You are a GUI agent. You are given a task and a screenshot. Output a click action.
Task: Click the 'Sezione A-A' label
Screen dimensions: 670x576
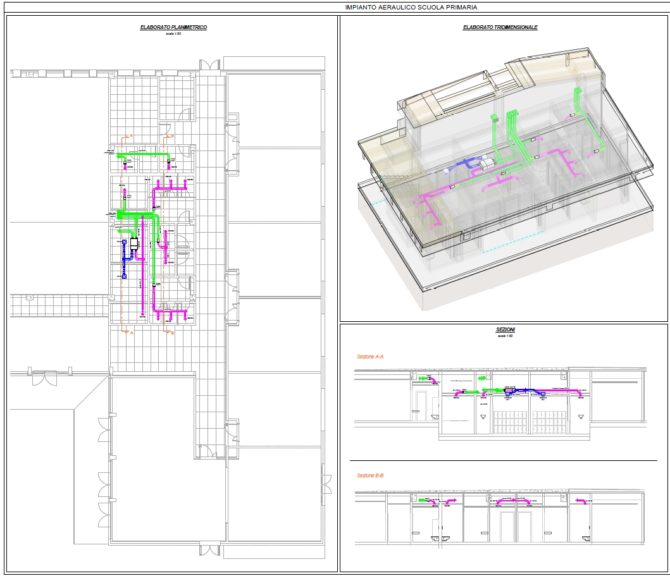370,356
